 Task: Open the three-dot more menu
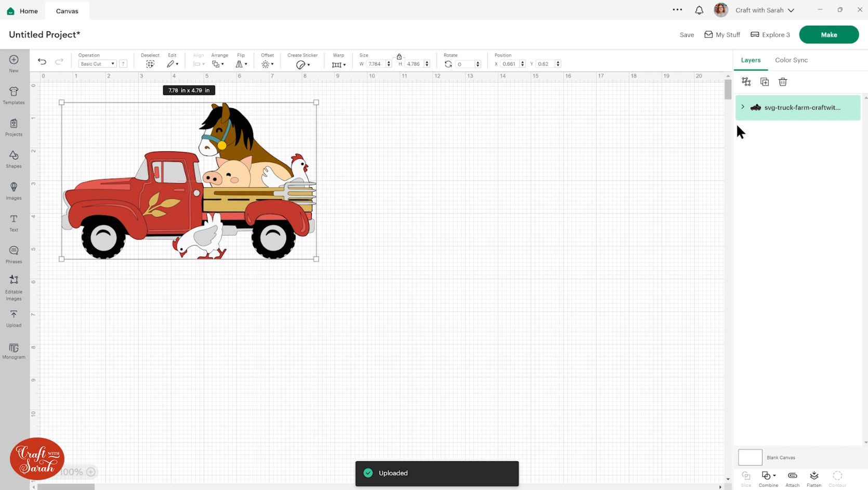click(x=677, y=9)
